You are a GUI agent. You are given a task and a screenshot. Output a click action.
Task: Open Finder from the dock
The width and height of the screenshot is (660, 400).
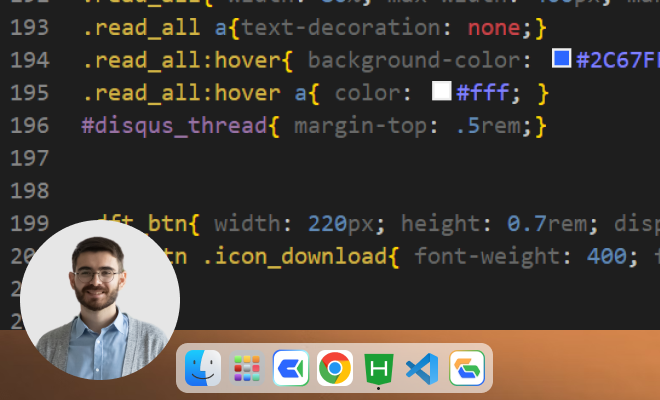[x=203, y=369]
